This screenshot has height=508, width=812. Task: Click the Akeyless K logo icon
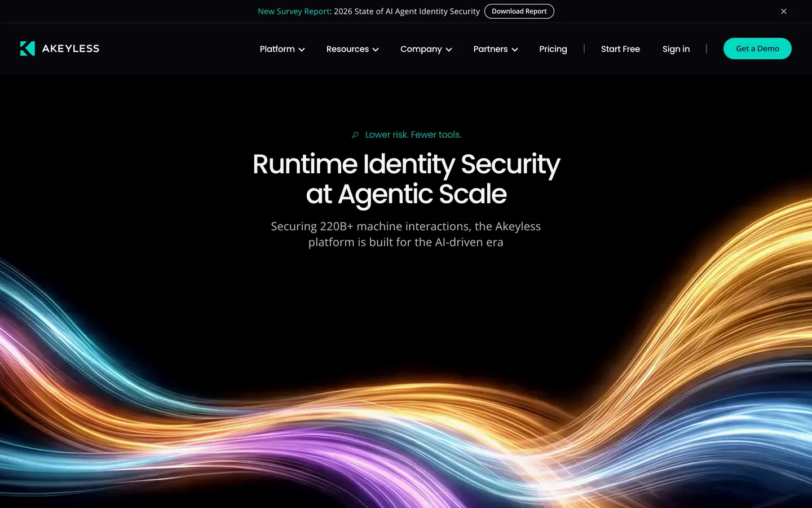point(28,49)
